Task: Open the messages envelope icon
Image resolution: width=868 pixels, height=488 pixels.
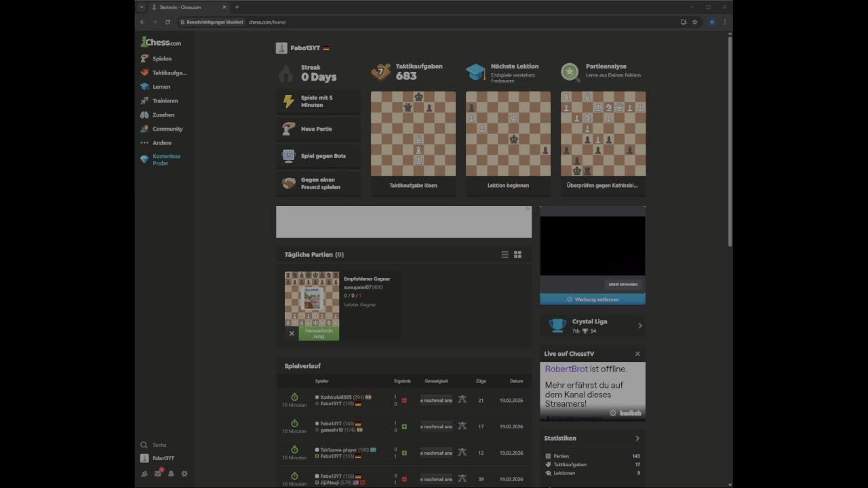Action: pos(158,474)
